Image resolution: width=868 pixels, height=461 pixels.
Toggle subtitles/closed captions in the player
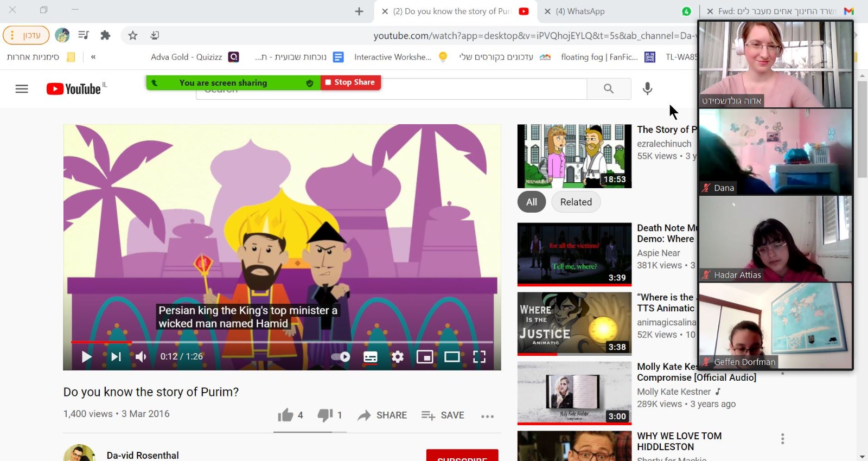click(x=371, y=356)
